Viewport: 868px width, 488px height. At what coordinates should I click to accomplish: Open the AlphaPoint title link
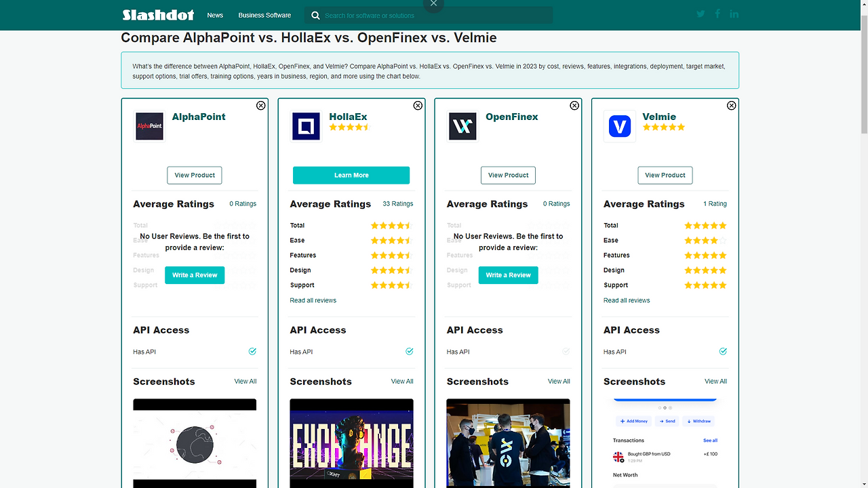point(199,117)
